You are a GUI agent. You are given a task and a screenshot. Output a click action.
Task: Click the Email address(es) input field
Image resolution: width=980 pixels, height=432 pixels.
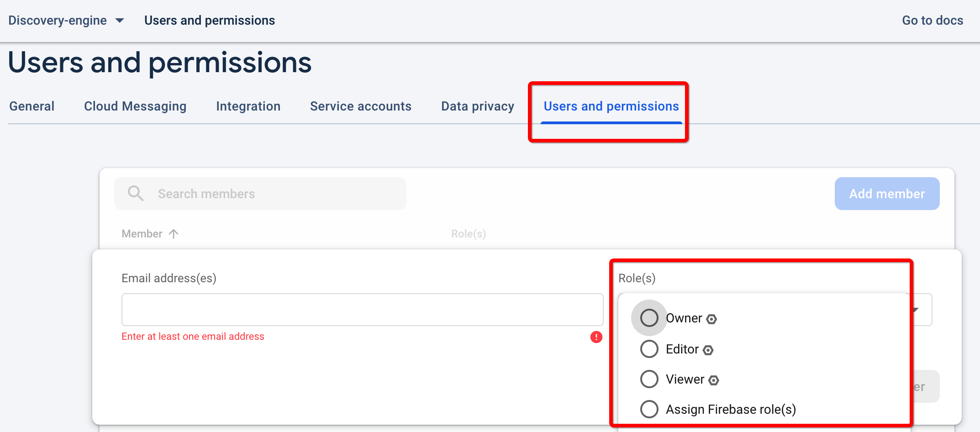362,310
